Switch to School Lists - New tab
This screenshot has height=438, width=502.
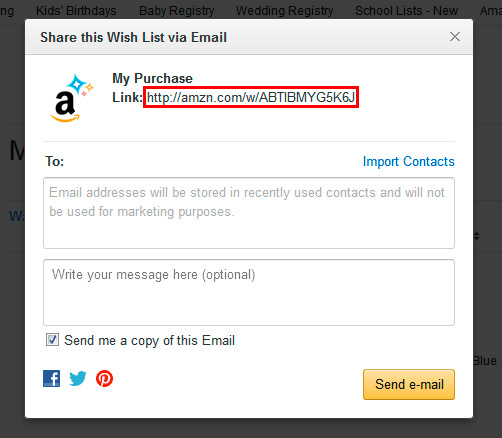point(406,11)
